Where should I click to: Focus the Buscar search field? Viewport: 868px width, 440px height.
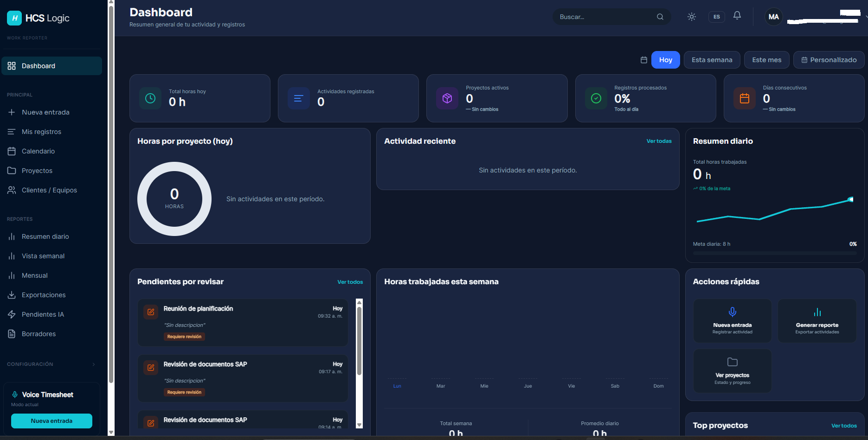[611, 17]
